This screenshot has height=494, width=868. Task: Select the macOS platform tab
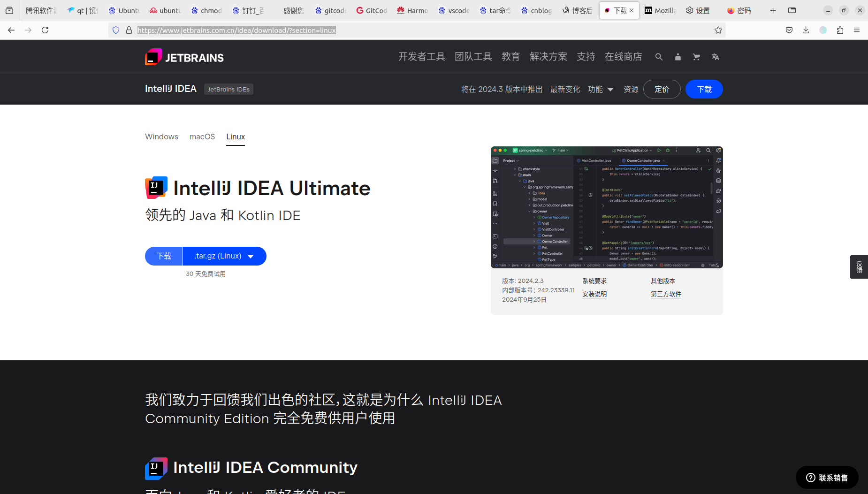click(x=202, y=137)
